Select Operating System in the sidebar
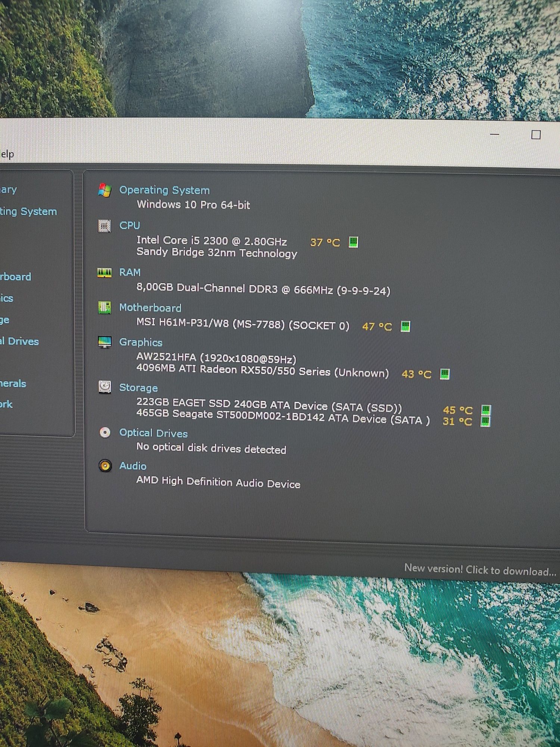This screenshot has width=560, height=747. tap(28, 212)
